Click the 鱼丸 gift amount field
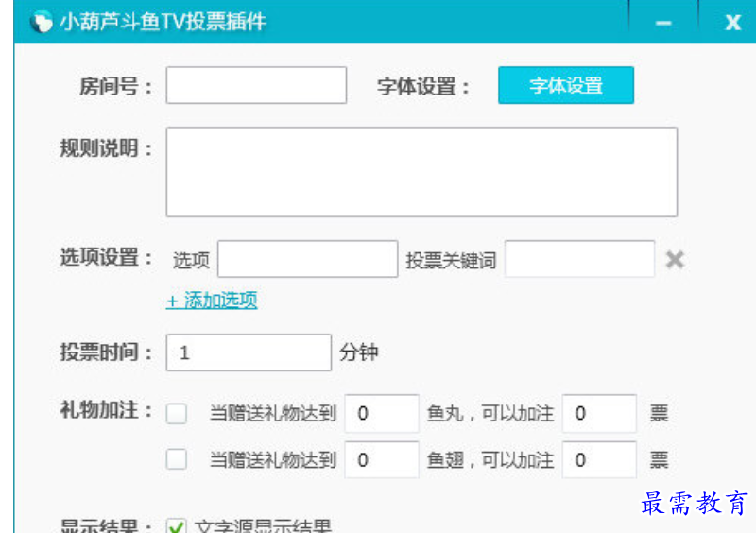756x533 pixels. pyautogui.click(x=382, y=413)
